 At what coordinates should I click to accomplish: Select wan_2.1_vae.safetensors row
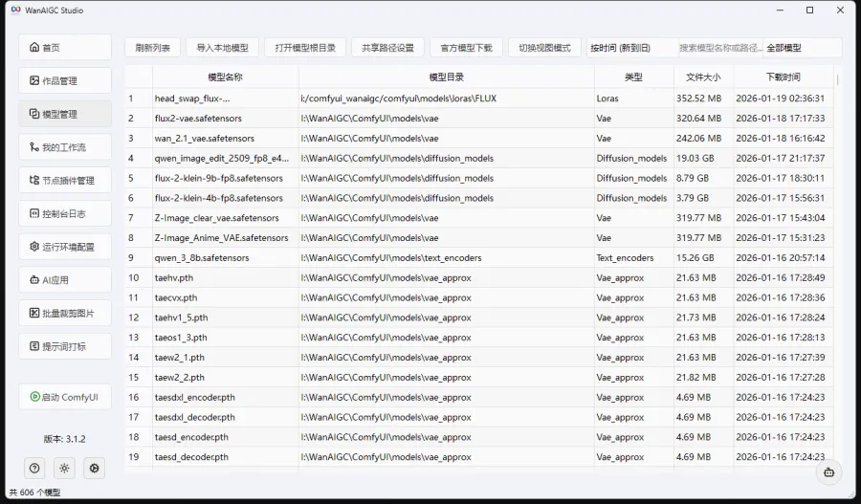[x=479, y=139]
